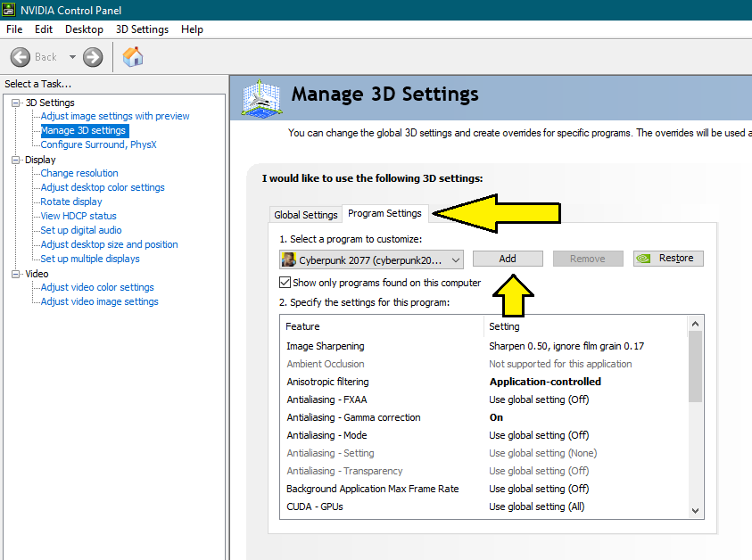Open the 3D Settings menu
Viewport: 752px width, 560px height.
pyautogui.click(x=142, y=29)
